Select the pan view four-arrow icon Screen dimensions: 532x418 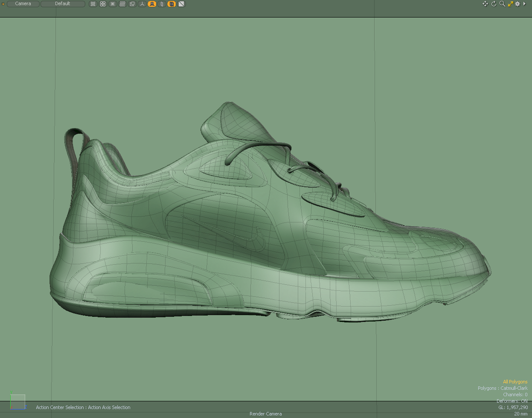pos(485,4)
